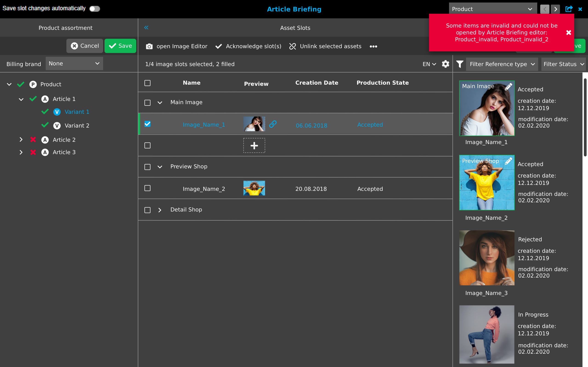The width and height of the screenshot is (588, 367).
Task: Click the green Save button in Product assortment
Action: 120,46
